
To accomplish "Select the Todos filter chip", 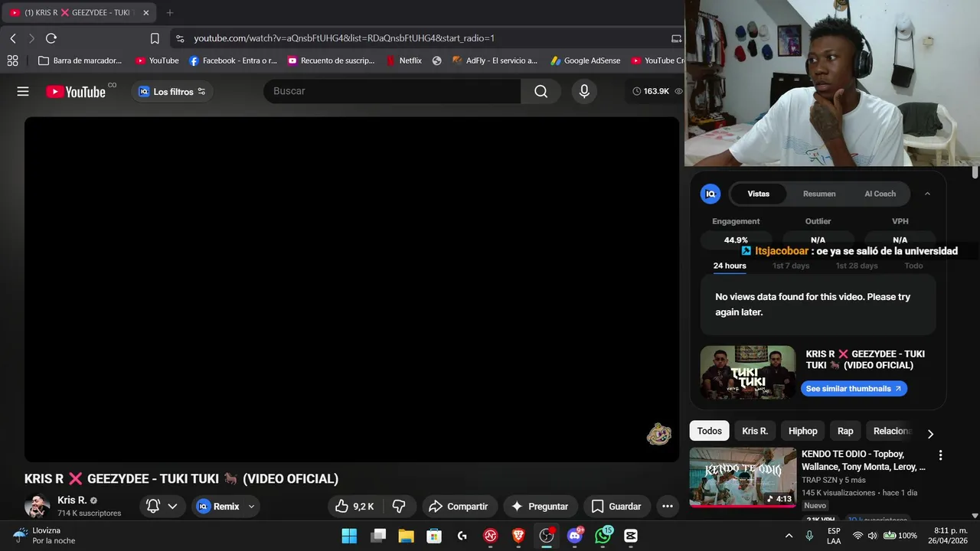I will (x=709, y=431).
